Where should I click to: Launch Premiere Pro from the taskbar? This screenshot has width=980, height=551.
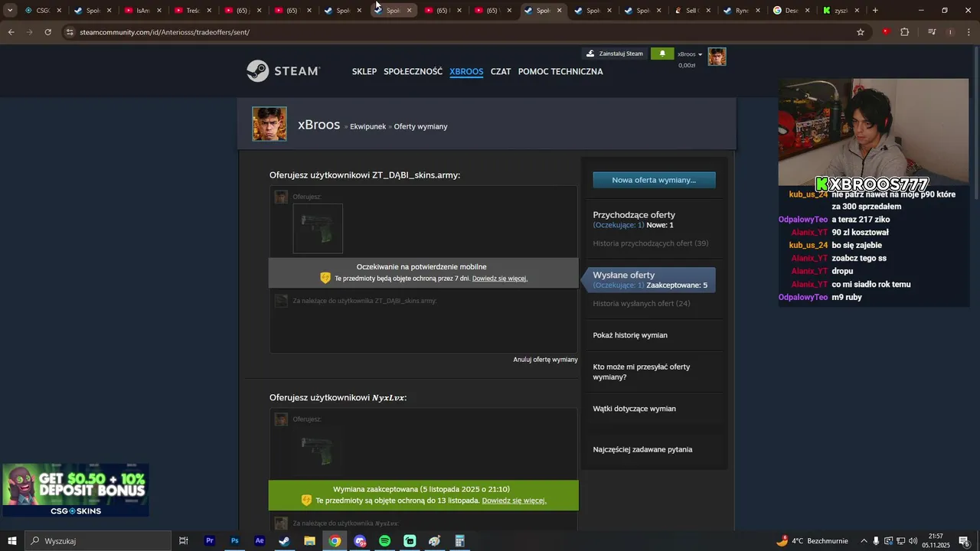point(209,541)
